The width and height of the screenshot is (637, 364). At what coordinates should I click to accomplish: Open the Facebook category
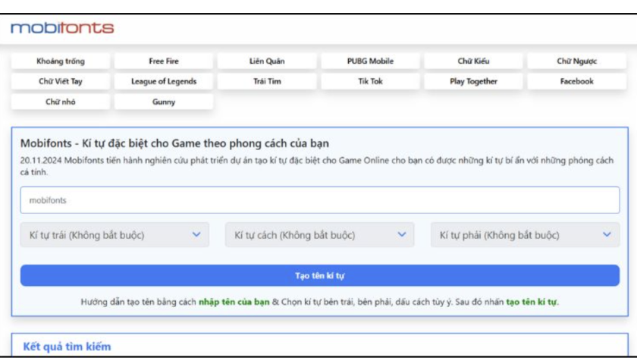coord(576,81)
